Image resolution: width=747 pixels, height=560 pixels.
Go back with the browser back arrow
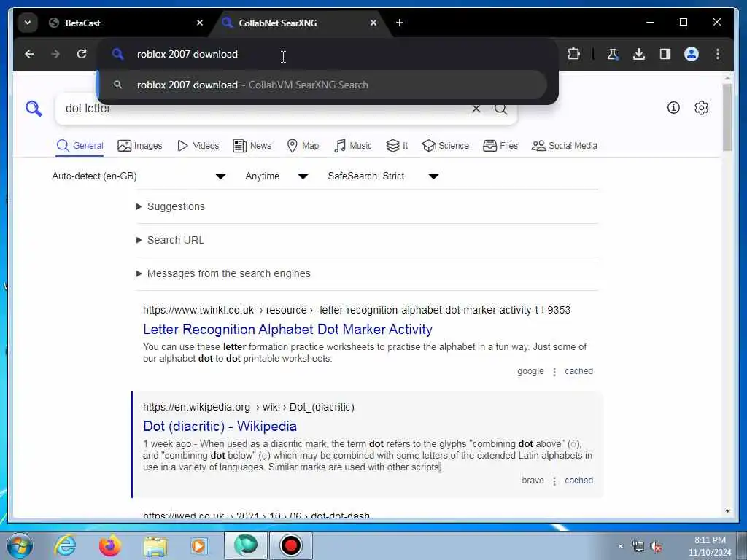[x=29, y=54]
